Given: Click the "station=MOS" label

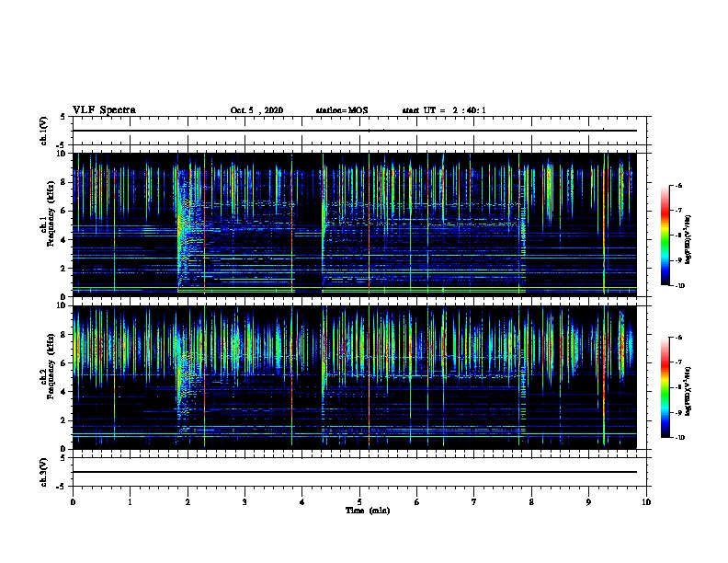Looking at the screenshot, I should click(x=342, y=110).
